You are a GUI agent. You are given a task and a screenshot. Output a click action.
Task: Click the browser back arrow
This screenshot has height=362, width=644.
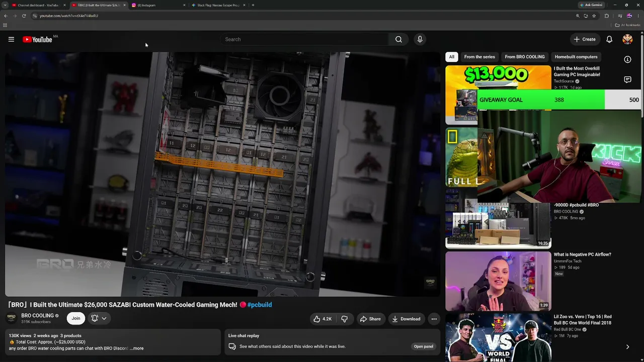(6, 16)
